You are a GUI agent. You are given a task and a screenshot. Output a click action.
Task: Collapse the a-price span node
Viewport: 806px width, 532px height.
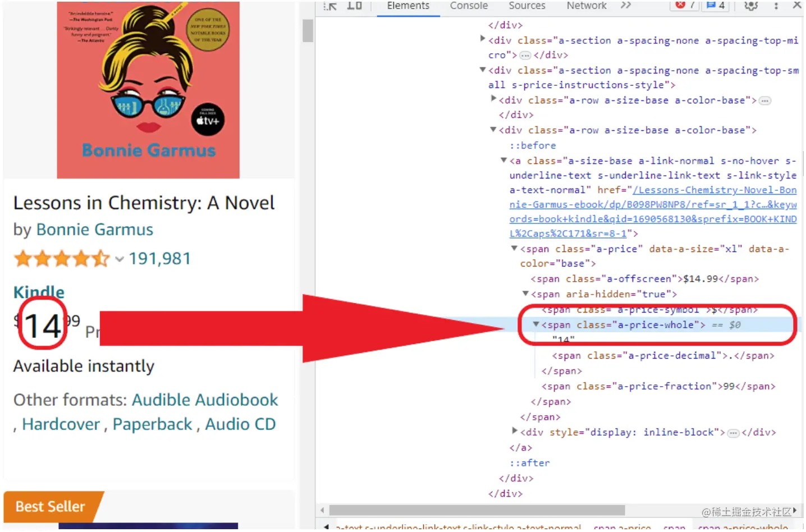(x=514, y=248)
